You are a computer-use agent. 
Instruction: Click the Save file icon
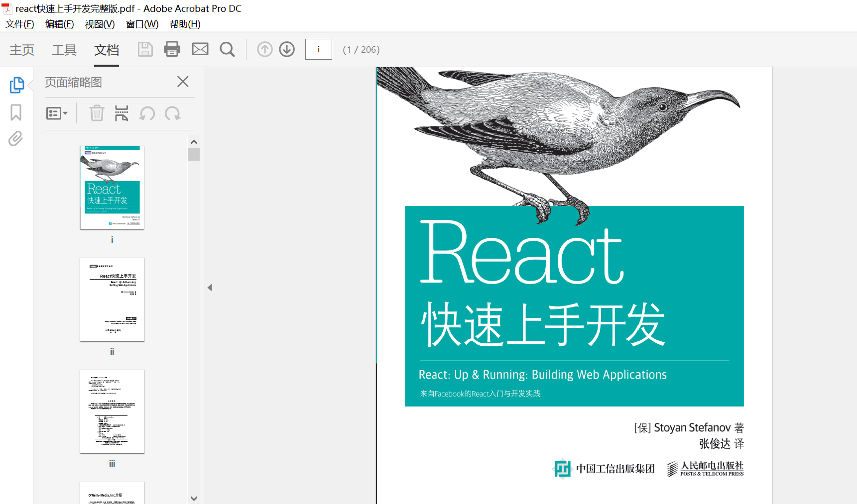pyautogui.click(x=145, y=49)
